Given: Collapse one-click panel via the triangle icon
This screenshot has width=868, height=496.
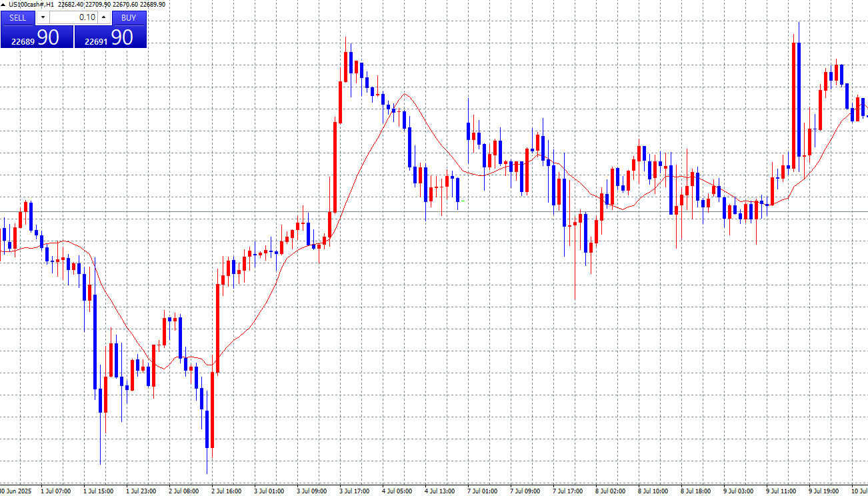Looking at the screenshot, I should coord(3,5).
